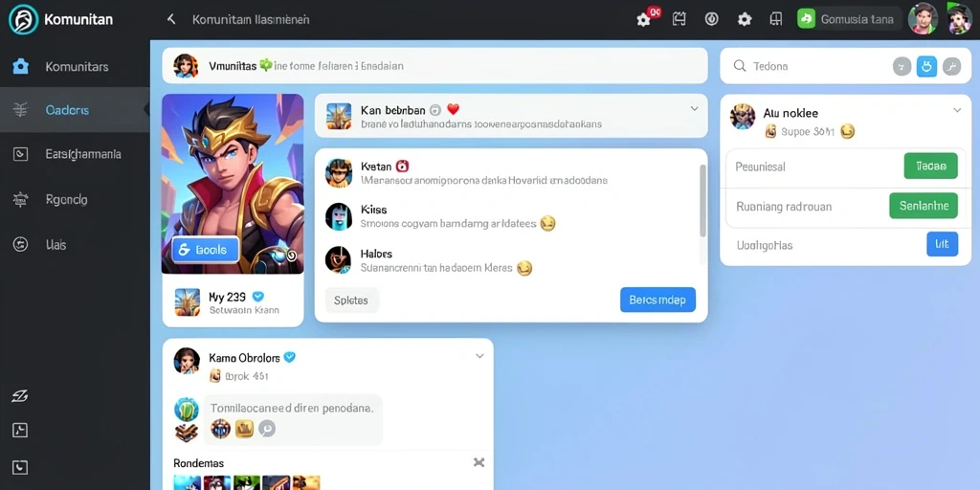Expand the Kamo Obrolors post chevron

point(479,356)
